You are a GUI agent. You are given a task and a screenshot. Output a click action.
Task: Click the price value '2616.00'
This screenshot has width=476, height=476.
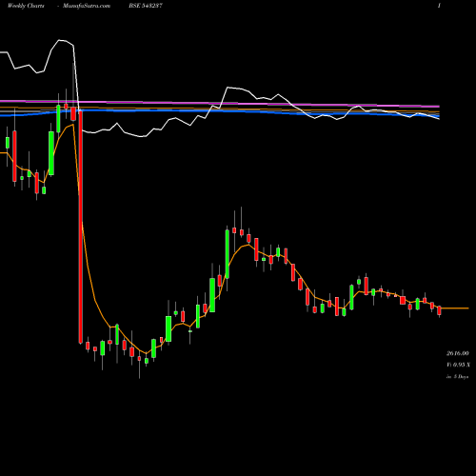click(x=458, y=353)
